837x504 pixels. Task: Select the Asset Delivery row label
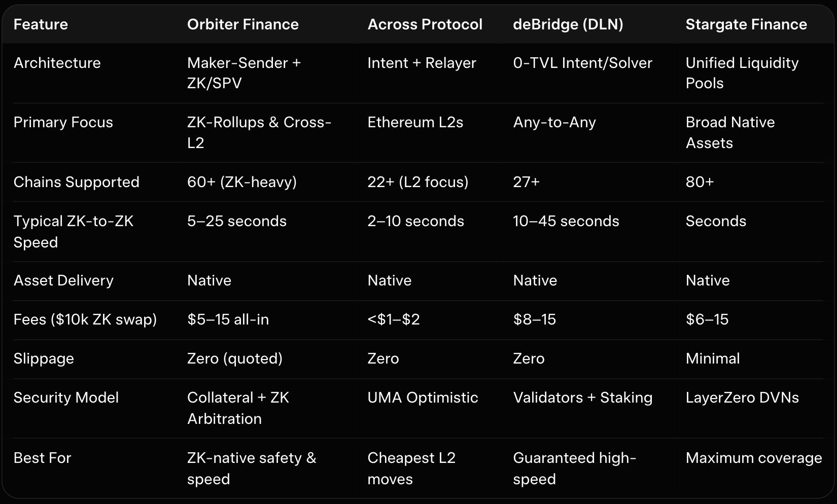pos(63,280)
